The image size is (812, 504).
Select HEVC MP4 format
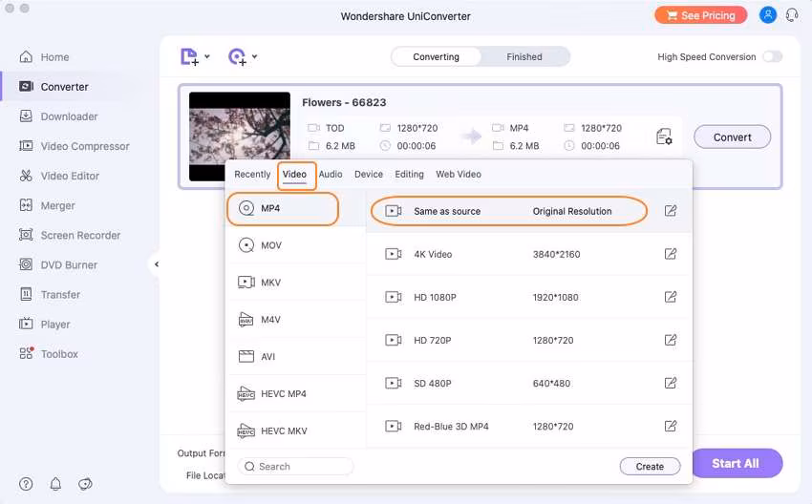296,394
